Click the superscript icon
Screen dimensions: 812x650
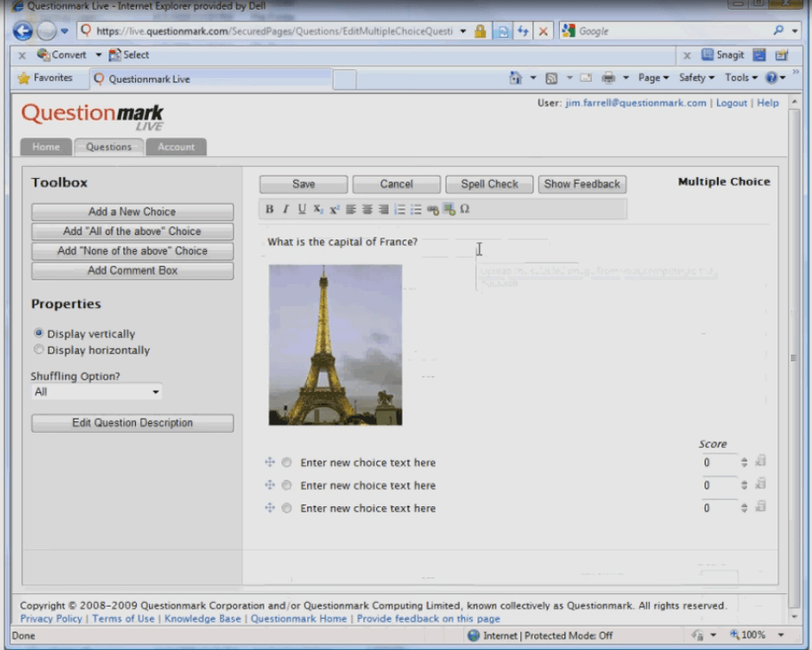pyautogui.click(x=335, y=209)
